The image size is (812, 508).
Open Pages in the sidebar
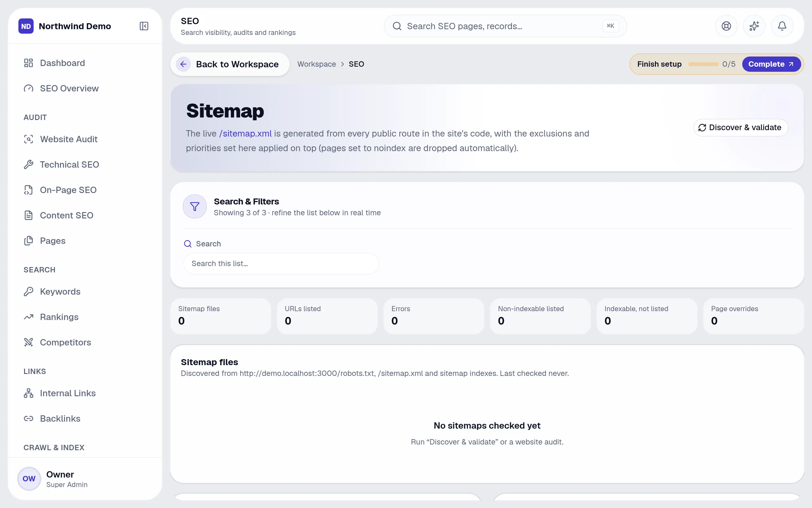[85, 241]
